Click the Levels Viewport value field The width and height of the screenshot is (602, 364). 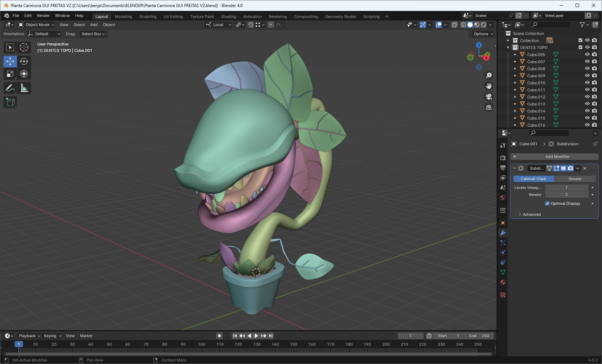point(566,188)
